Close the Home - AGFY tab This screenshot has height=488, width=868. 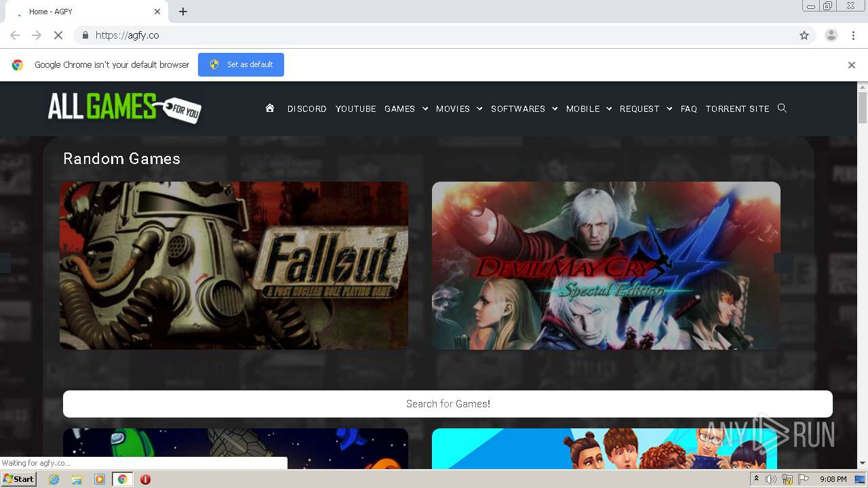(157, 12)
